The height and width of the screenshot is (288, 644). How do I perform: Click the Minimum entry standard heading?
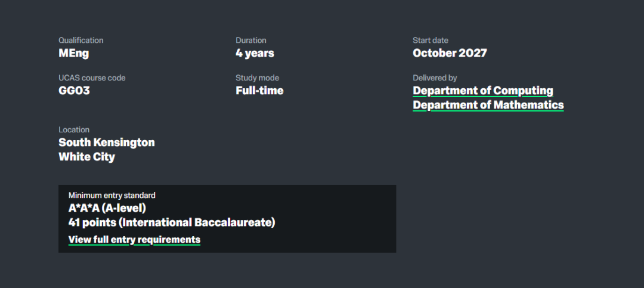[x=112, y=196]
